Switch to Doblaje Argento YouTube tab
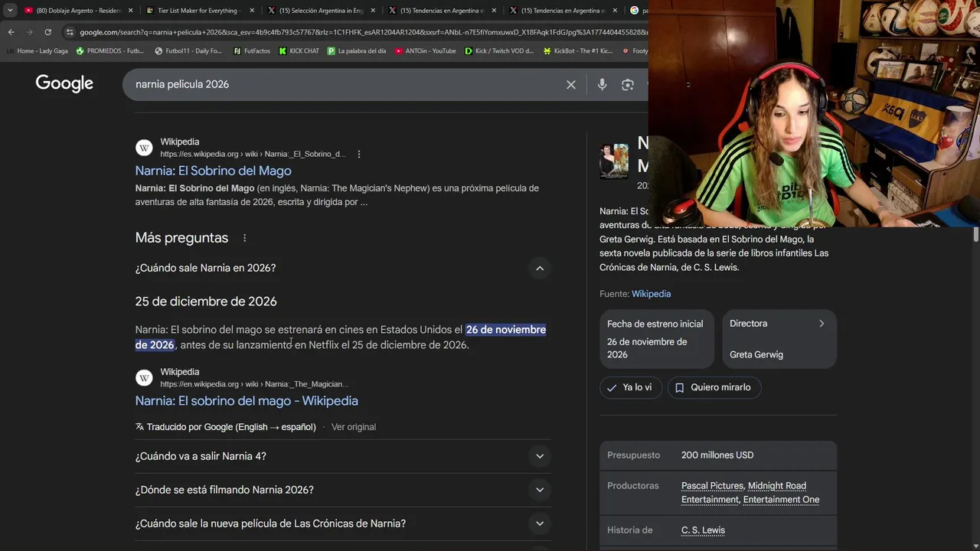 point(73,11)
